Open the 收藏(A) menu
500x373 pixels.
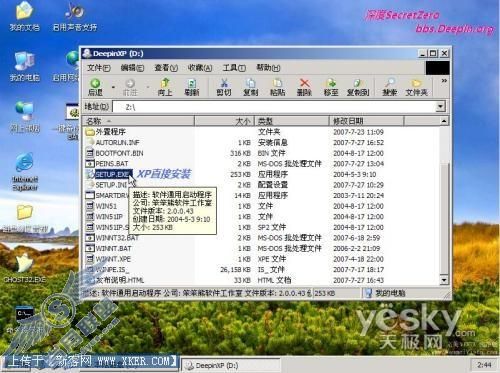(200, 68)
